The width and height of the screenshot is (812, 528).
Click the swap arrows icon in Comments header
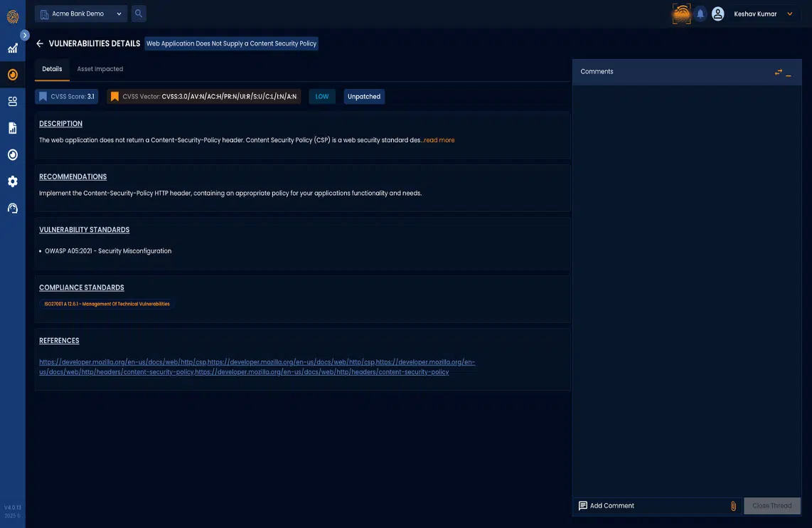click(x=778, y=72)
